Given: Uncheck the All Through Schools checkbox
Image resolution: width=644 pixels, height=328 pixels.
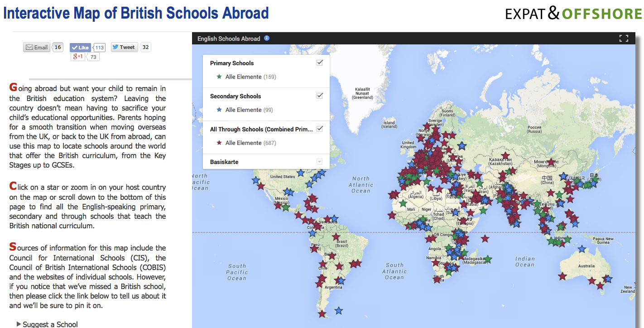Looking at the screenshot, I should pos(320,129).
